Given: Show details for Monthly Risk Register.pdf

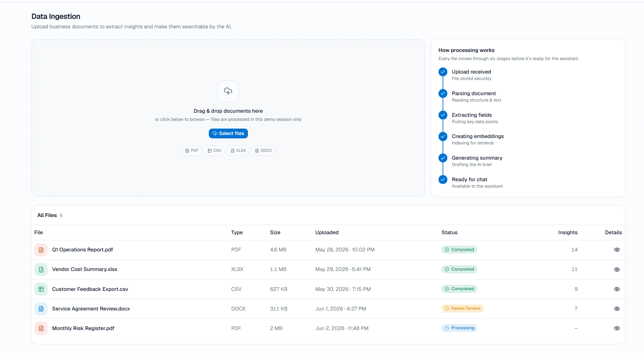Looking at the screenshot, I should [617, 328].
